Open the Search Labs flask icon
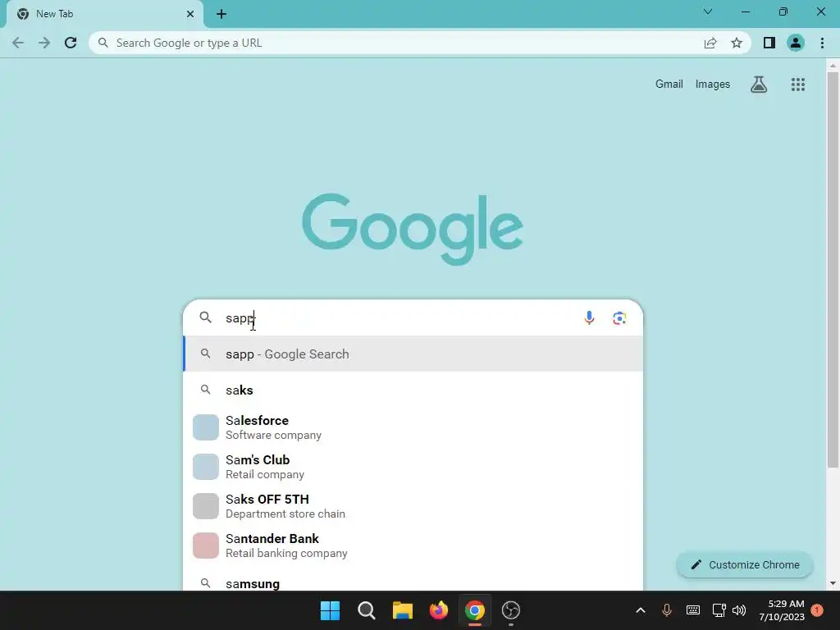The width and height of the screenshot is (840, 630). (759, 84)
